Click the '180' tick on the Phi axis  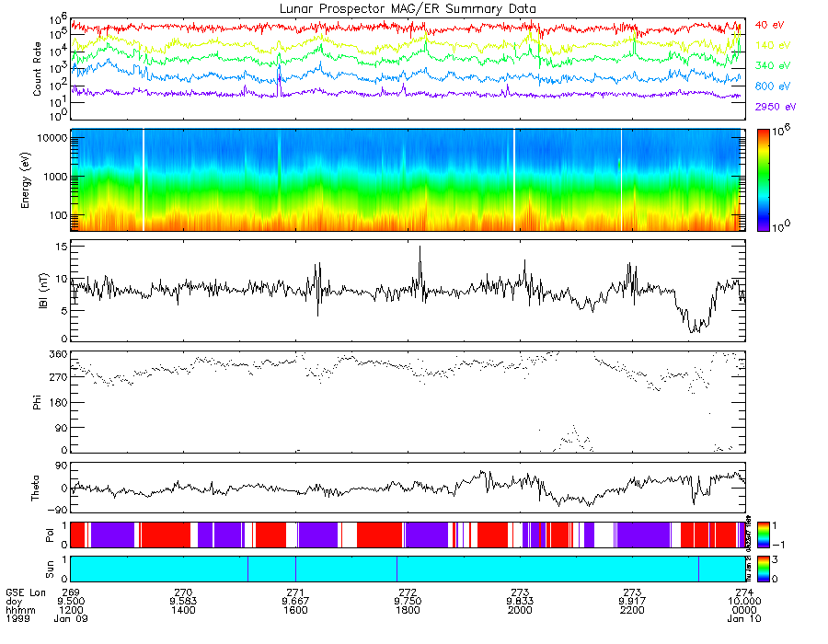pos(58,403)
